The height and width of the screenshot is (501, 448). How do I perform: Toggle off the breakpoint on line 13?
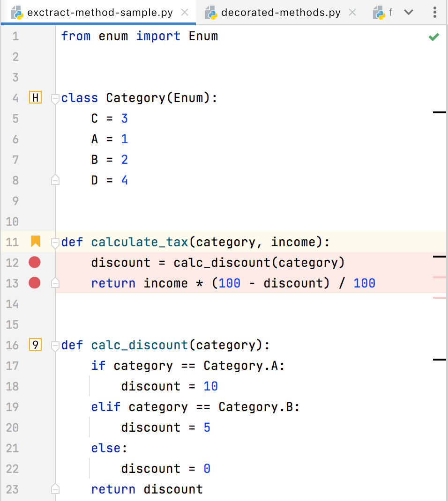pyautogui.click(x=35, y=283)
